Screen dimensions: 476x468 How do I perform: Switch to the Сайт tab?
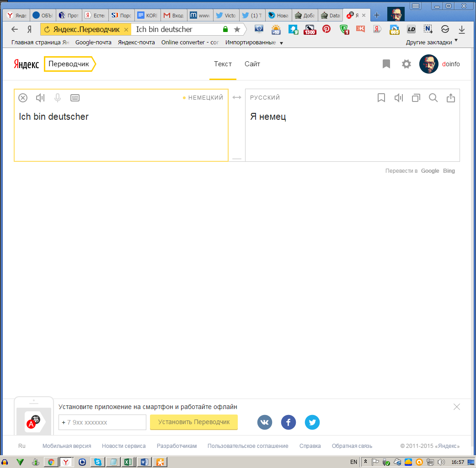[252, 64]
